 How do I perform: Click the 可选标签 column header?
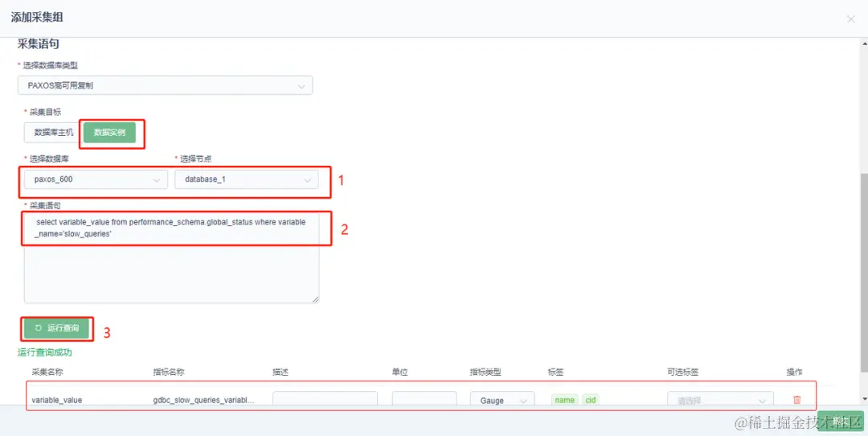coord(683,372)
